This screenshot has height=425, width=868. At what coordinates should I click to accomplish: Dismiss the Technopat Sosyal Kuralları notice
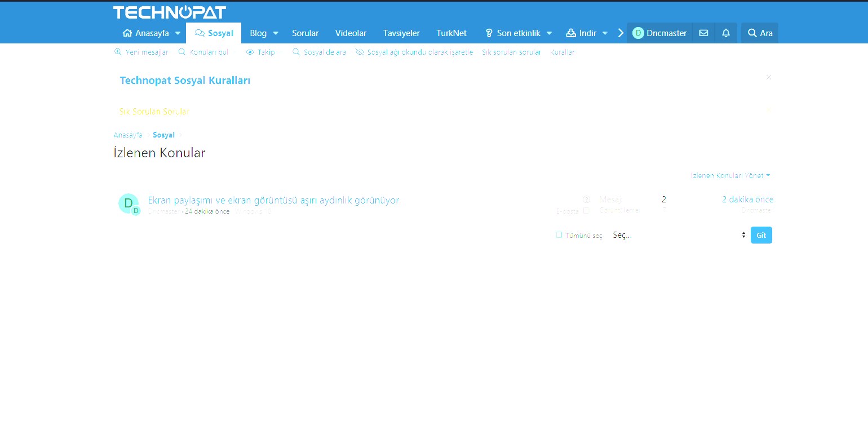769,77
